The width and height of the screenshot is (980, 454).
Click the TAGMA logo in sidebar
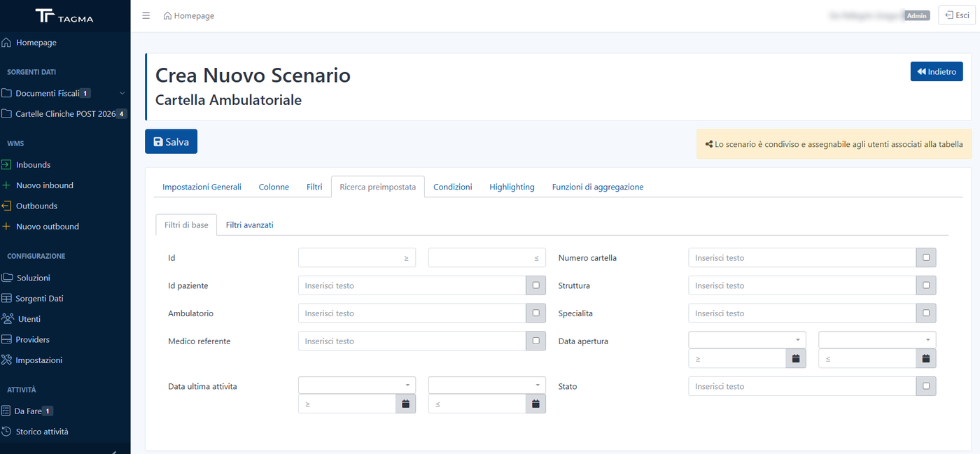pos(64,16)
